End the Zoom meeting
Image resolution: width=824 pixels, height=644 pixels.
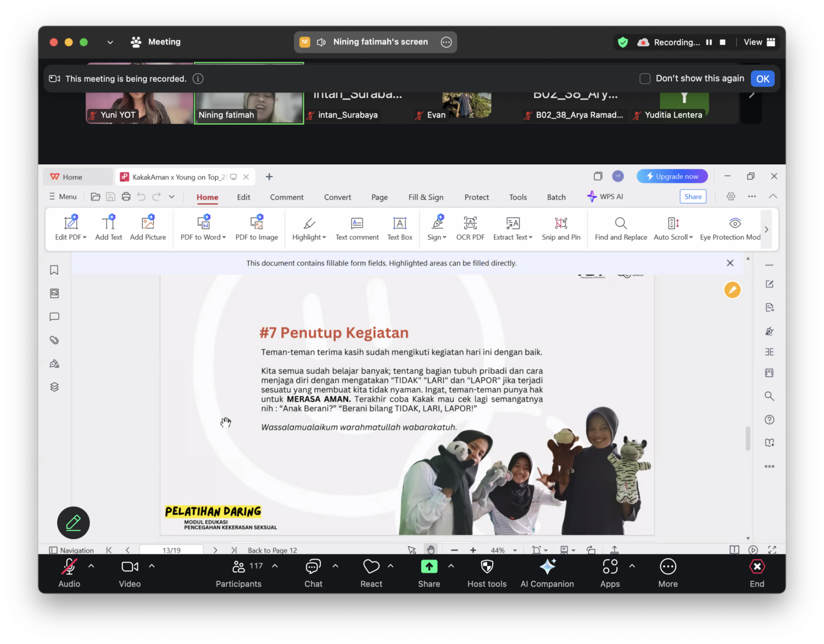click(757, 574)
